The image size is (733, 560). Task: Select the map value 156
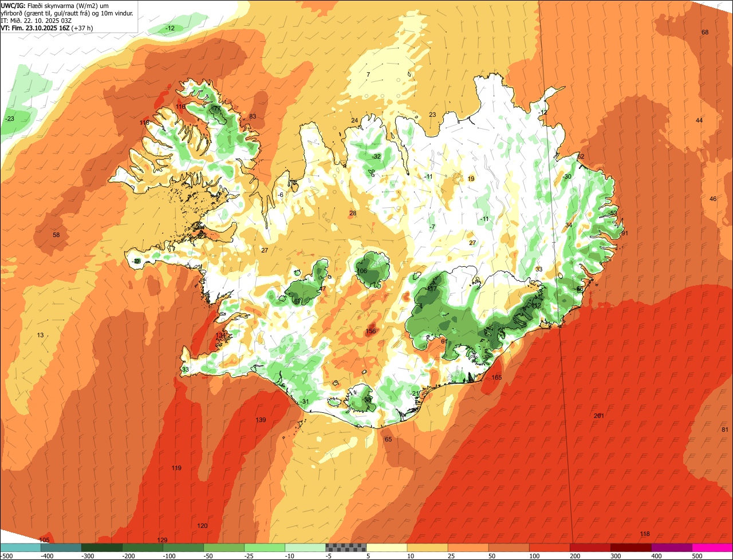coord(371,331)
